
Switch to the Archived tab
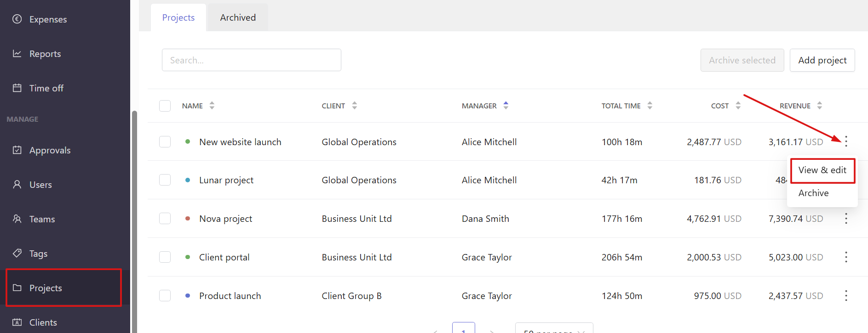point(238,17)
